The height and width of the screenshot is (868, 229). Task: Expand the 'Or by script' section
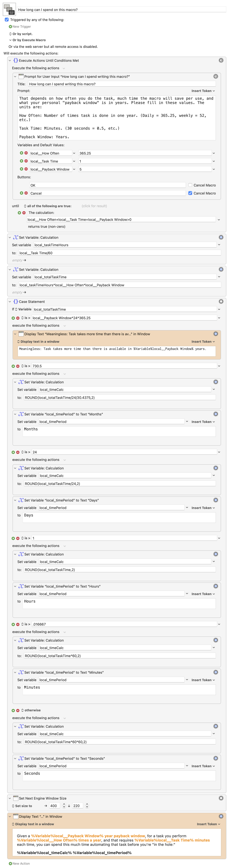click(x=10, y=34)
